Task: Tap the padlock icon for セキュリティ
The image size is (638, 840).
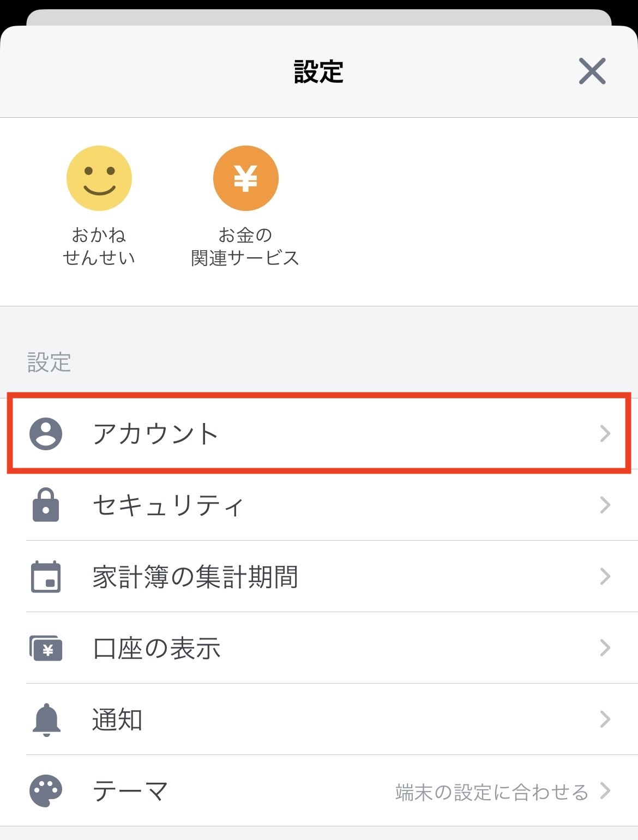Action: click(46, 505)
